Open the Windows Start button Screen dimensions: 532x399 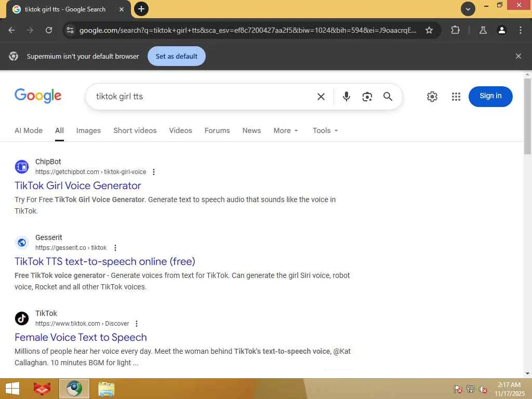click(x=12, y=389)
